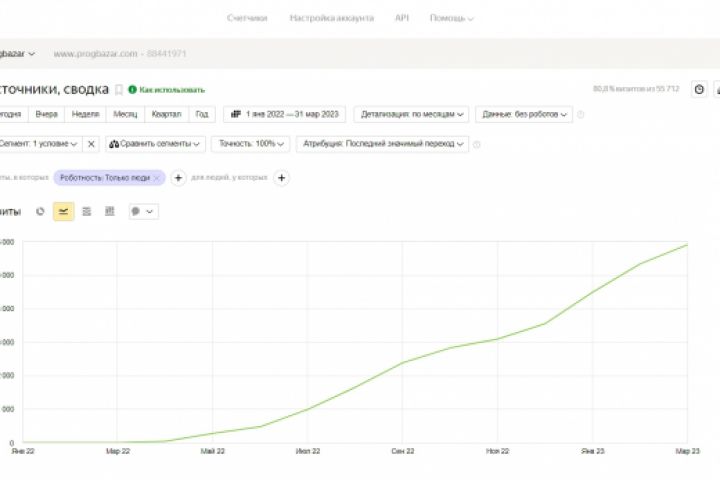
Task: Click the clock icon at top right
Action: (699, 89)
